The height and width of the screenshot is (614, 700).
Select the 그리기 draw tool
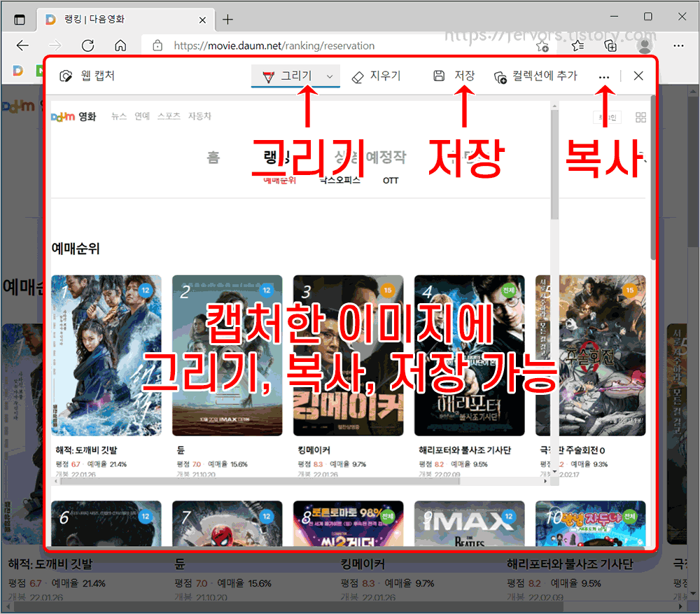[287, 76]
